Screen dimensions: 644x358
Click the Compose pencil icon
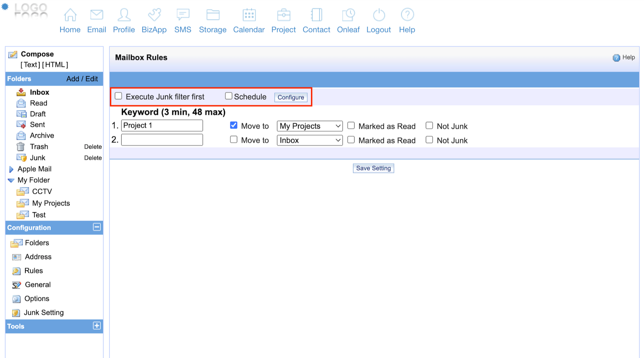coord(13,54)
